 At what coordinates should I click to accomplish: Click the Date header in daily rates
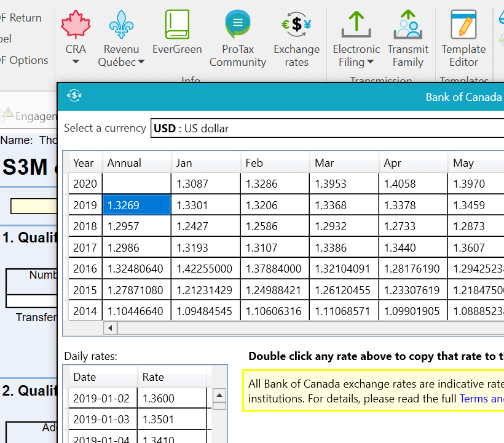click(103, 377)
